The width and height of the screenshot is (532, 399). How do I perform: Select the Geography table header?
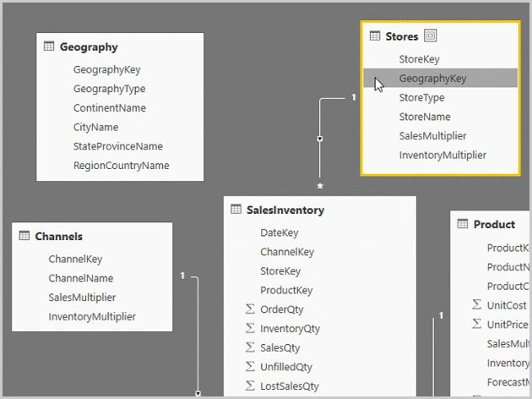(89, 46)
